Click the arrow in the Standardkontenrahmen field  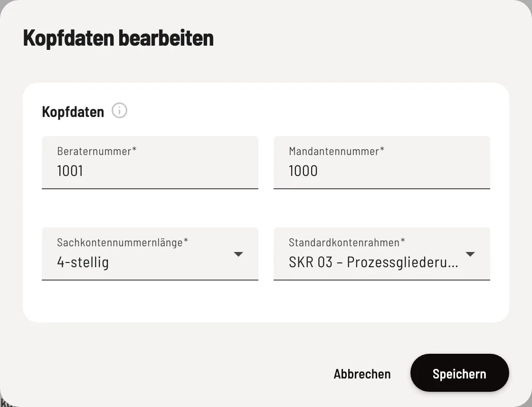click(x=470, y=254)
